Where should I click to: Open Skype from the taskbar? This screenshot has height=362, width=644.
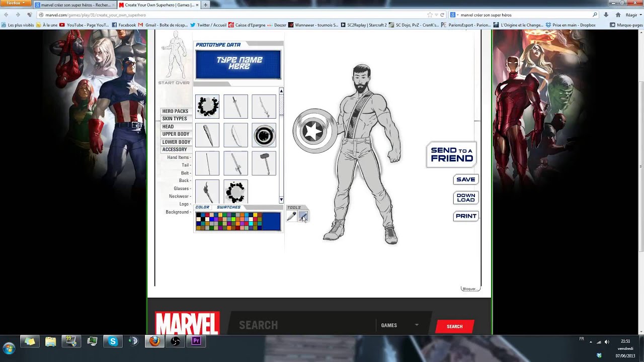coord(113,342)
